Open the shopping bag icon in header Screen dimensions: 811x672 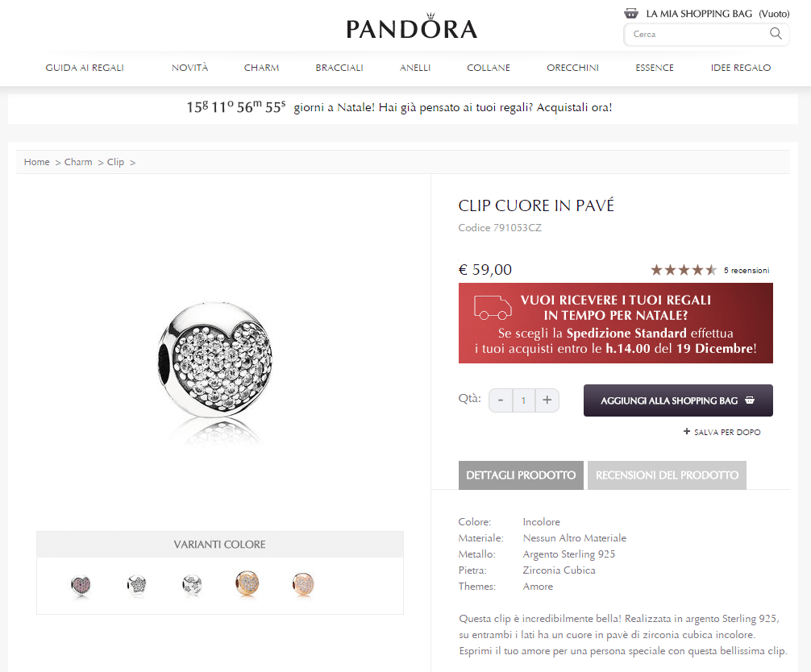(631, 14)
